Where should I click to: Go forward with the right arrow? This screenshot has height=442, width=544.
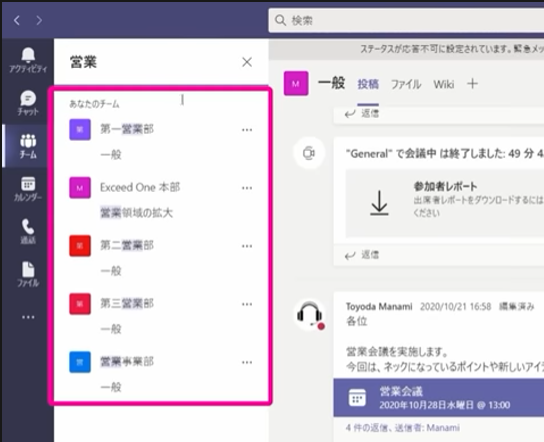pos(39,20)
